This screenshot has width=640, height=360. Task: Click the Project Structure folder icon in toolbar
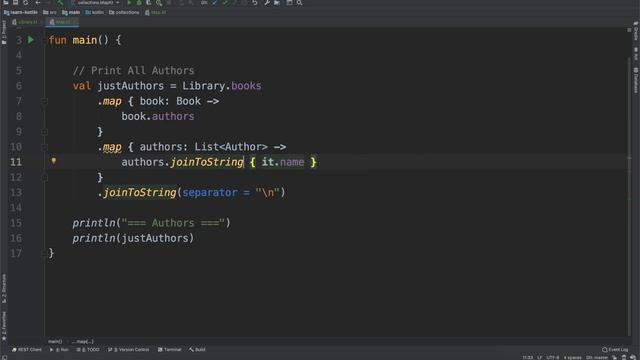coord(277,3)
